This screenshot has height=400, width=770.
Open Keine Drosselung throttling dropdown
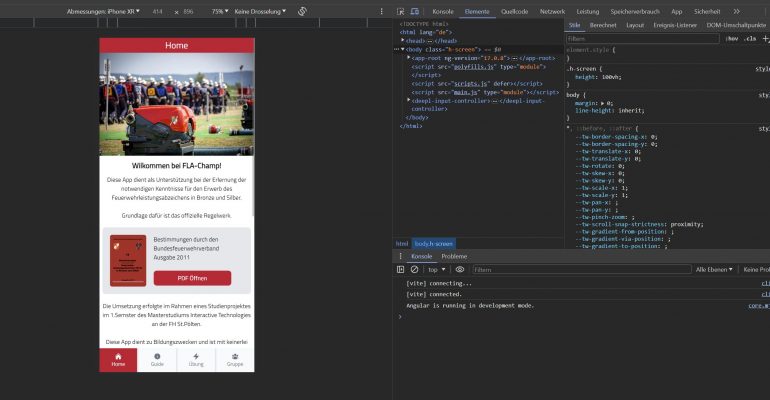[260, 11]
